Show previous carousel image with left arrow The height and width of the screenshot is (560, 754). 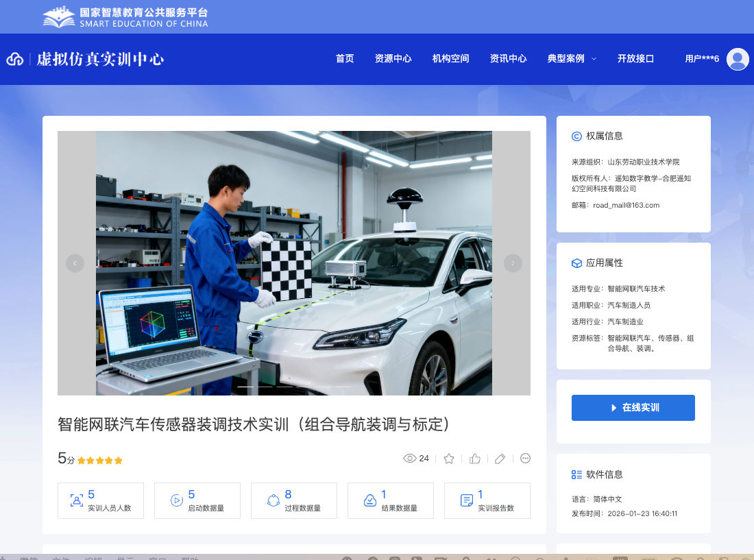tap(75, 263)
